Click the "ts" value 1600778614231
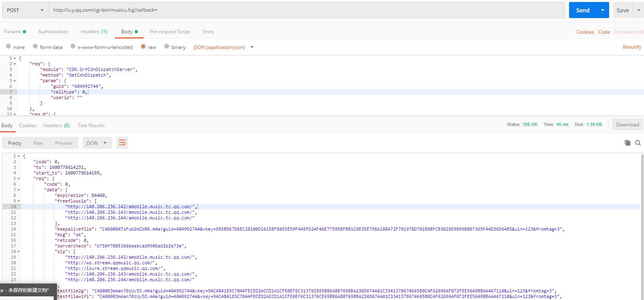644x300 pixels. click(67, 167)
